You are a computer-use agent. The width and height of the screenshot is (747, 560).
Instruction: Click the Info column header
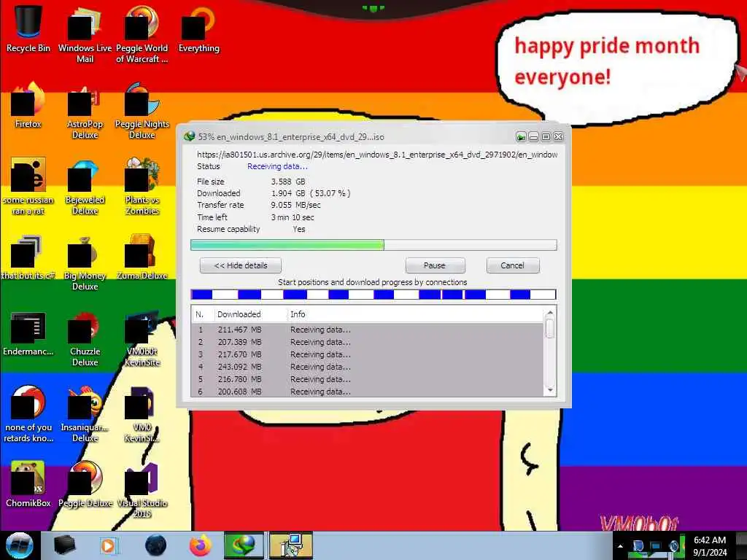tap(414, 314)
